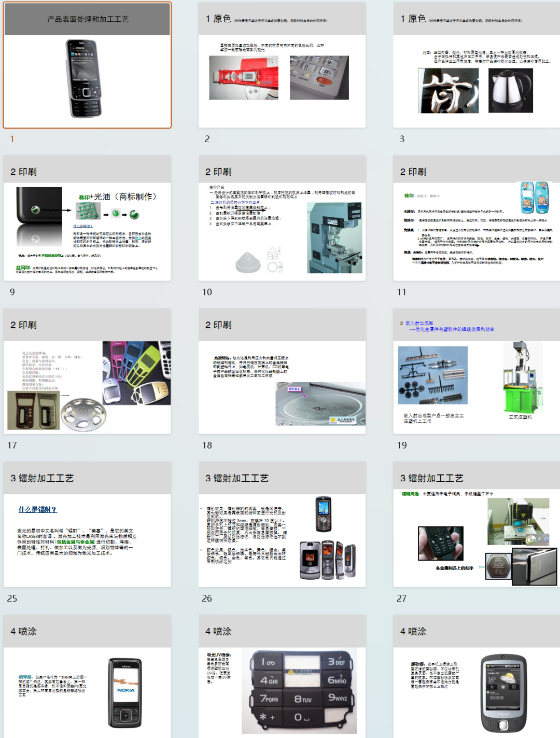Click the round coin battery image on slide 27
The height and width of the screenshot is (738, 560).
click(498, 566)
